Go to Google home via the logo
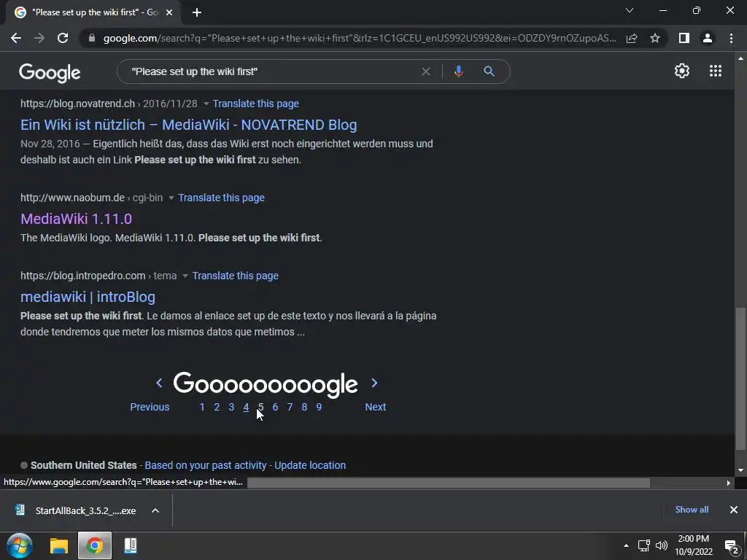The width and height of the screenshot is (747, 560). pos(50,72)
